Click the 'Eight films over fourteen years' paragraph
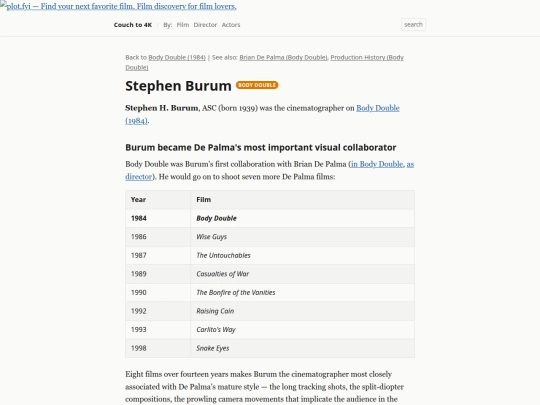 [x=264, y=387]
